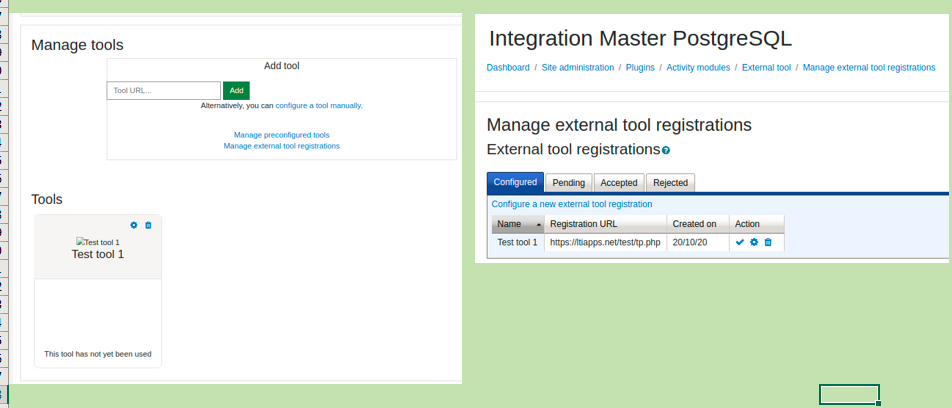Click Configure a new external tool registration
Viewport: 952px width, 408px height.
tap(572, 204)
